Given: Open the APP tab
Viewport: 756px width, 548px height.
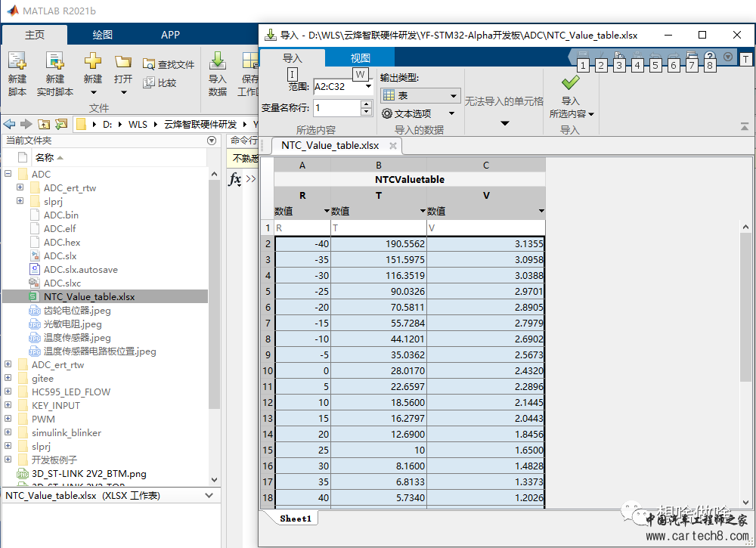Looking at the screenshot, I should point(170,35).
